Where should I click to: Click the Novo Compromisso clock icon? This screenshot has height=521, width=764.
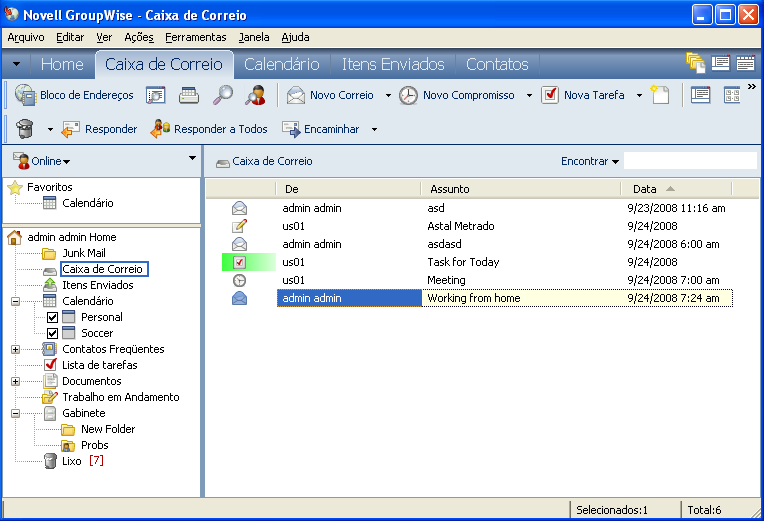409,96
